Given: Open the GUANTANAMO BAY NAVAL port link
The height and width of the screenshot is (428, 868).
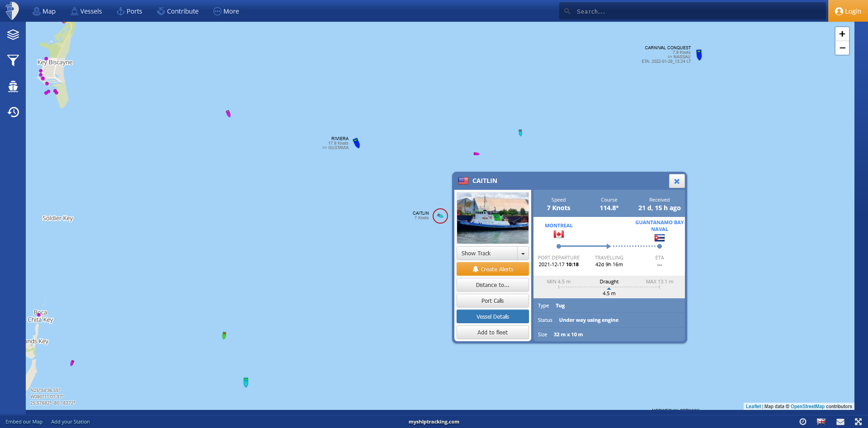Looking at the screenshot, I should (659, 226).
